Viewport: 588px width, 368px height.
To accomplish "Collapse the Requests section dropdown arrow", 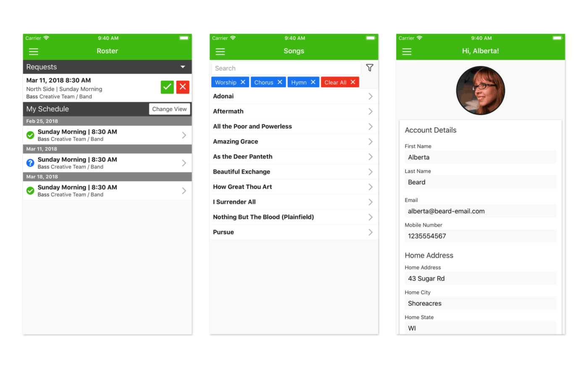I will pyautogui.click(x=183, y=67).
